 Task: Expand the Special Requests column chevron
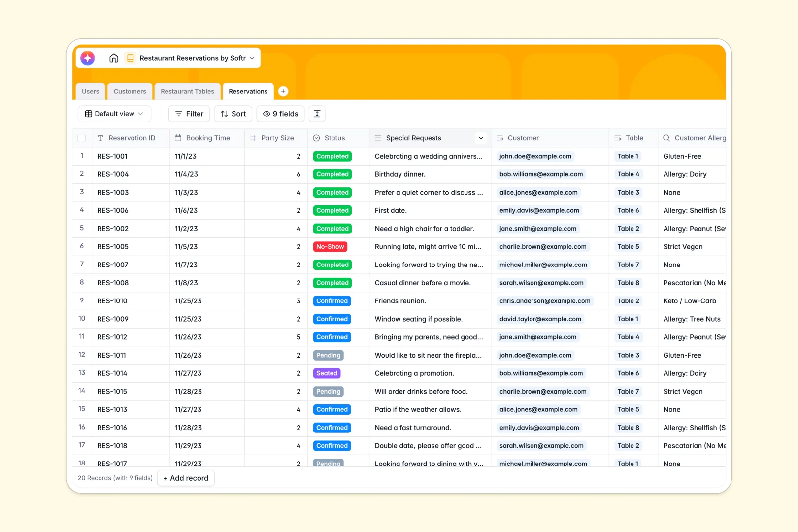pyautogui.click(x=481, y=138)
